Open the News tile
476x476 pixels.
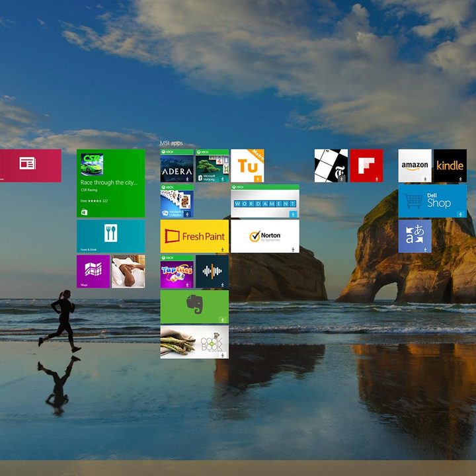(x=30, y=165)
